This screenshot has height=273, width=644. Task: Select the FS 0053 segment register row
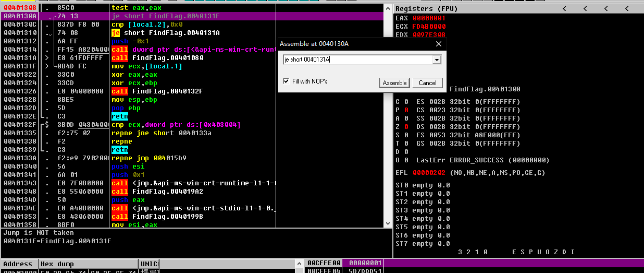coord(466,135)
